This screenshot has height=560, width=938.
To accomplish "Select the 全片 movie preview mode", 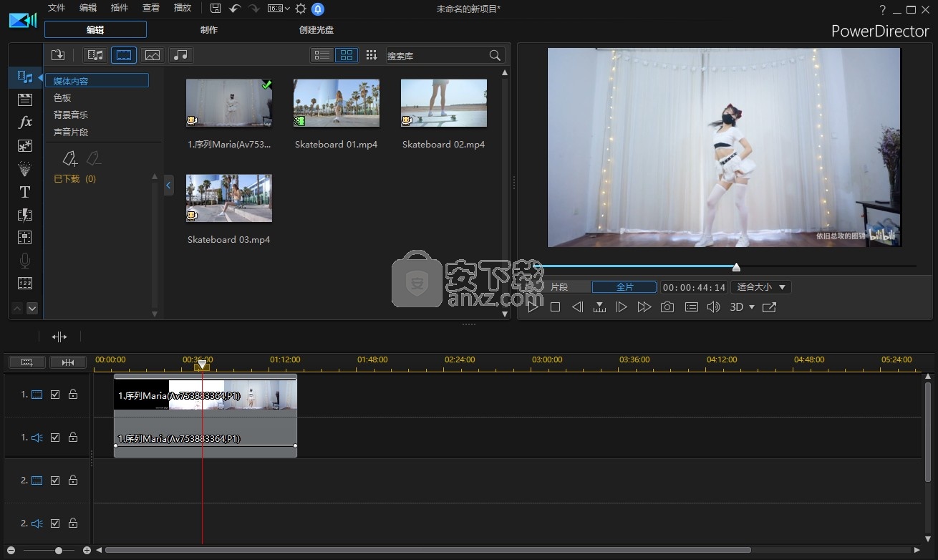I will point(624,287).
